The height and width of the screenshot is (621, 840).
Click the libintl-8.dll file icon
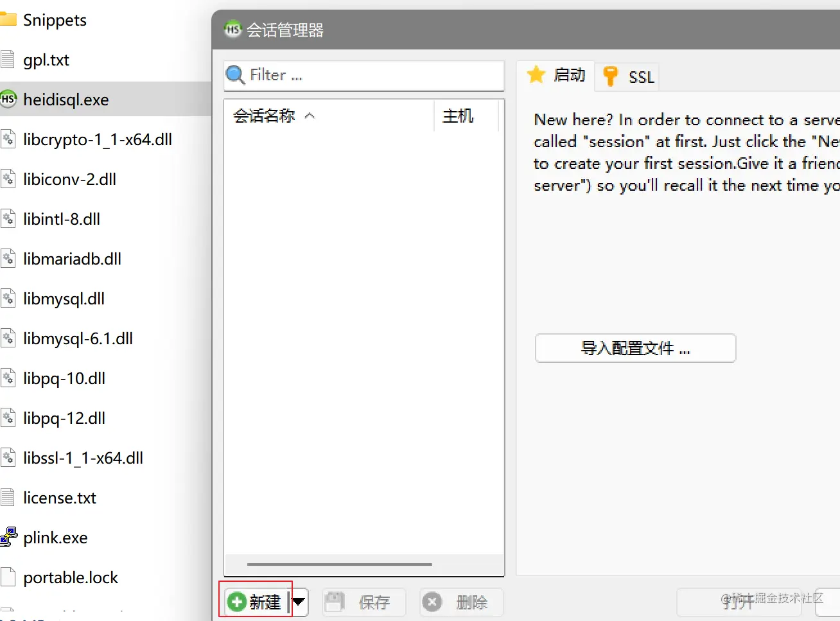(8, 219)
